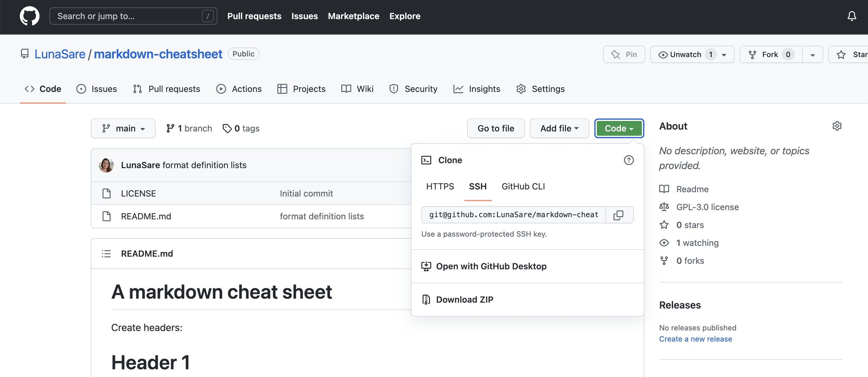868x377 pixels.
Task: Expand the Add file dropdown
Action: tap(559, 128)
